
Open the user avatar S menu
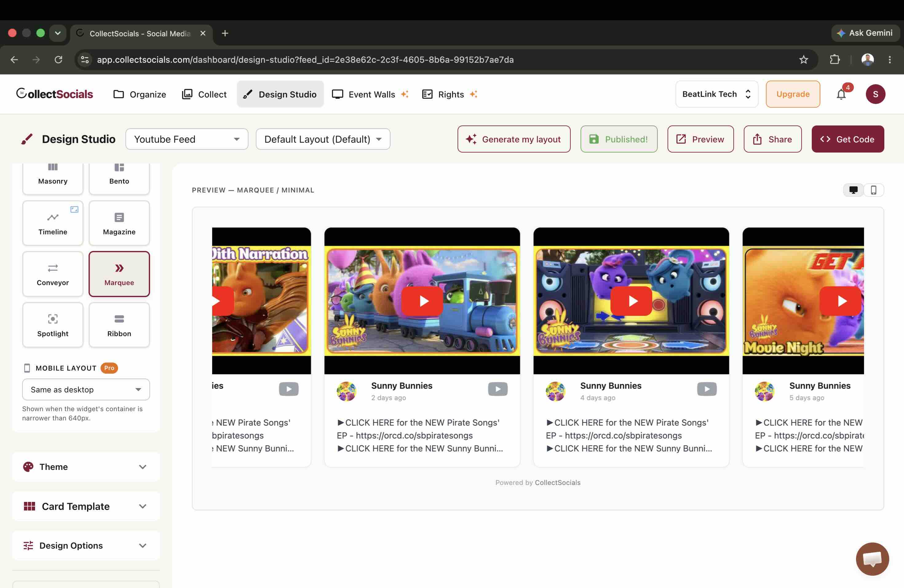tap(875, 94)
